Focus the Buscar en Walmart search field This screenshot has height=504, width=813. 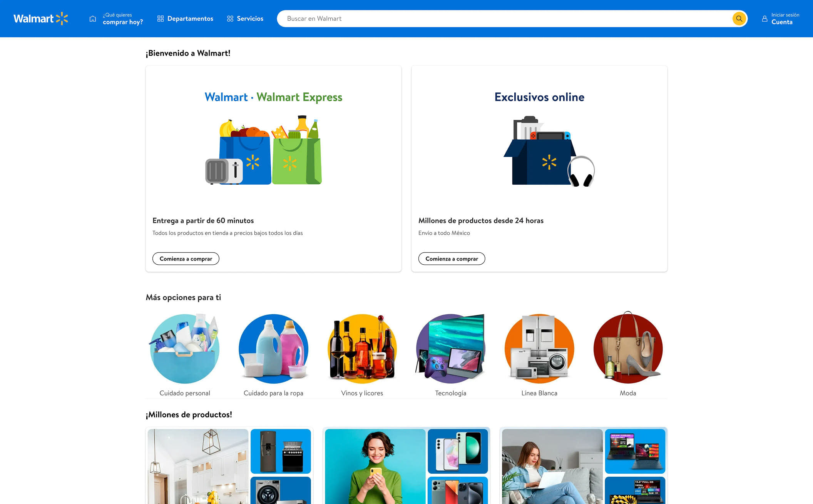500,18
